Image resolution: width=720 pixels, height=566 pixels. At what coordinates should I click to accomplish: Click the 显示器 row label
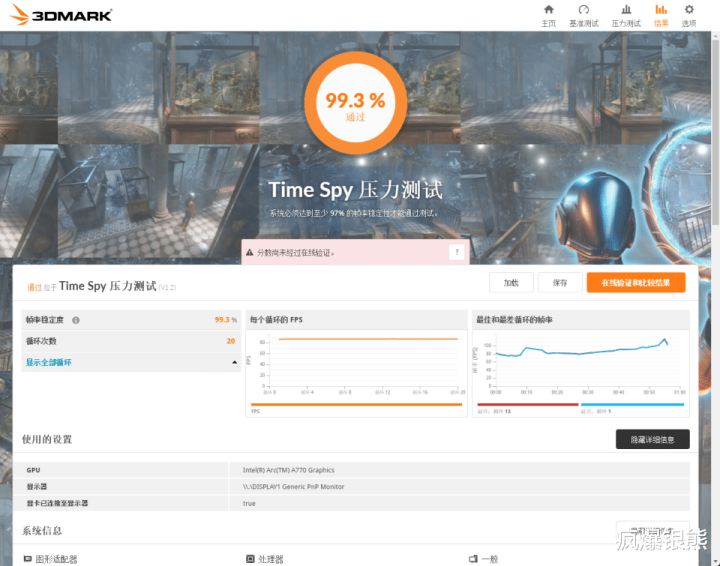[x=37, y=487]
